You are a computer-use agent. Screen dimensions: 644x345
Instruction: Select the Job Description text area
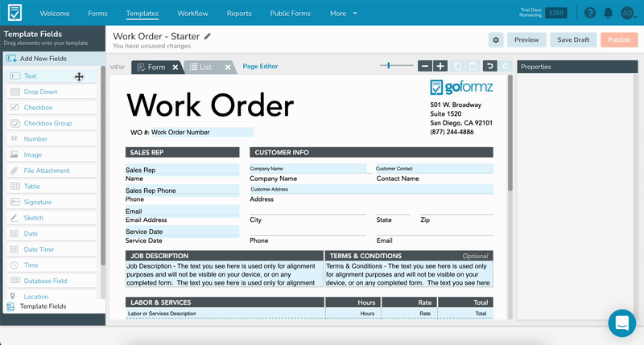(225, 274)
